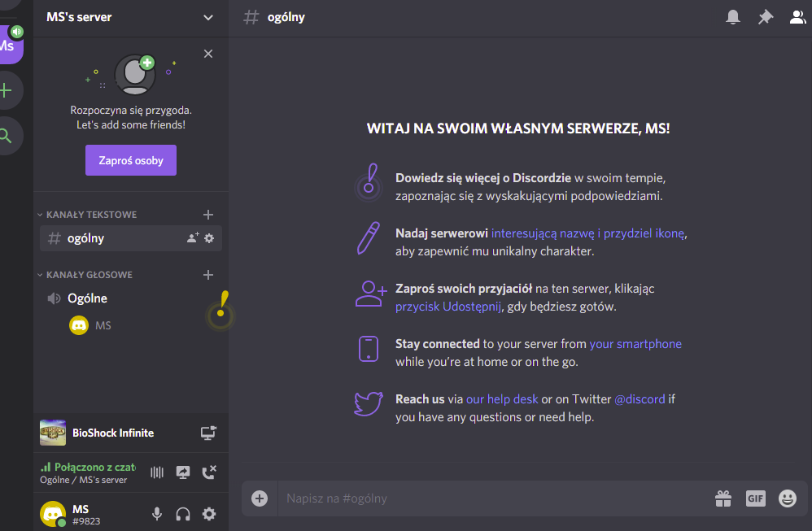
Task: Click the exclamation tip icon beside Dowiedz się więcej
Action: point(369,181)
